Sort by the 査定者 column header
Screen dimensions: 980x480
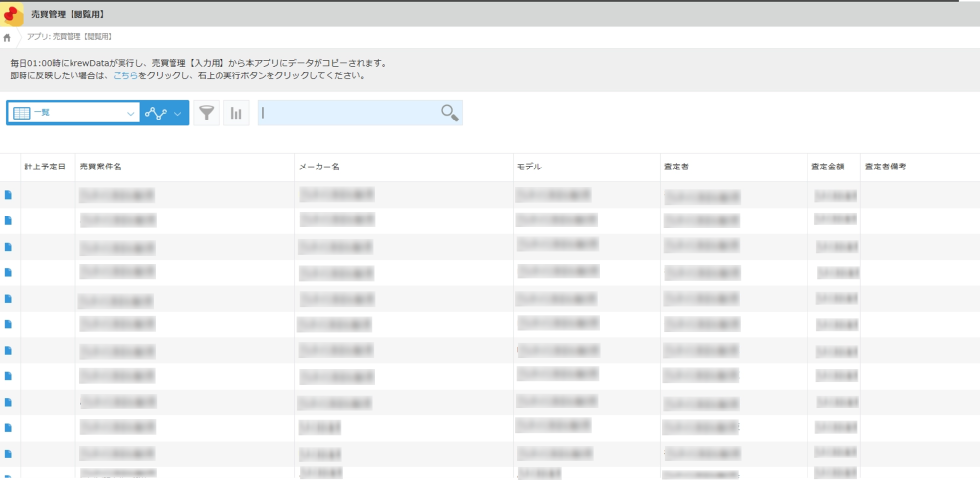677,167
